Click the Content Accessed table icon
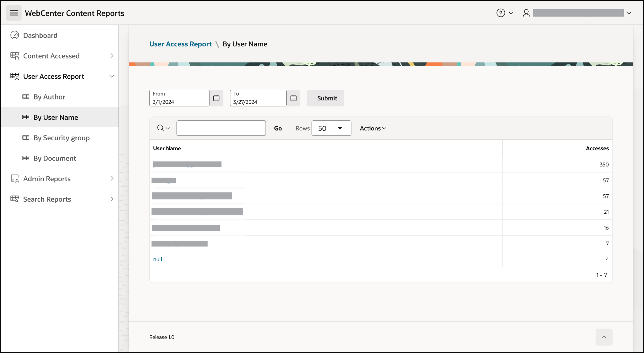 (x=14, y=56)
